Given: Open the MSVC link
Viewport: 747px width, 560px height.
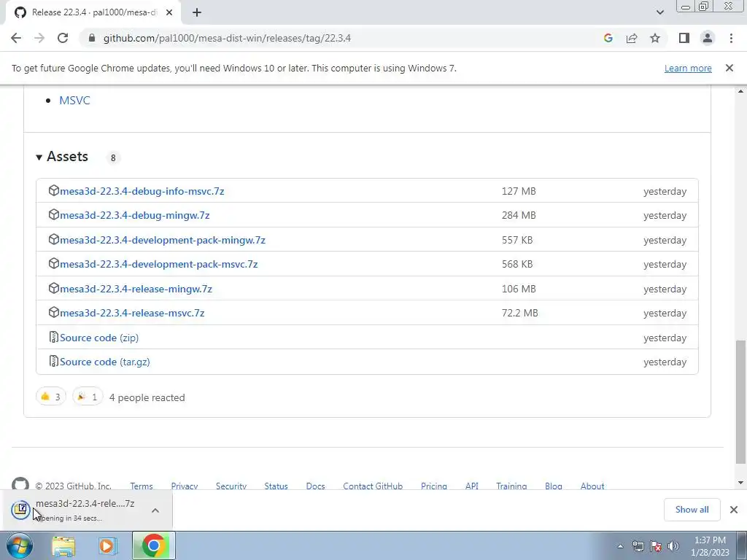Looking at the screenshot, I should pyautogui.click(x=75, y=101).
